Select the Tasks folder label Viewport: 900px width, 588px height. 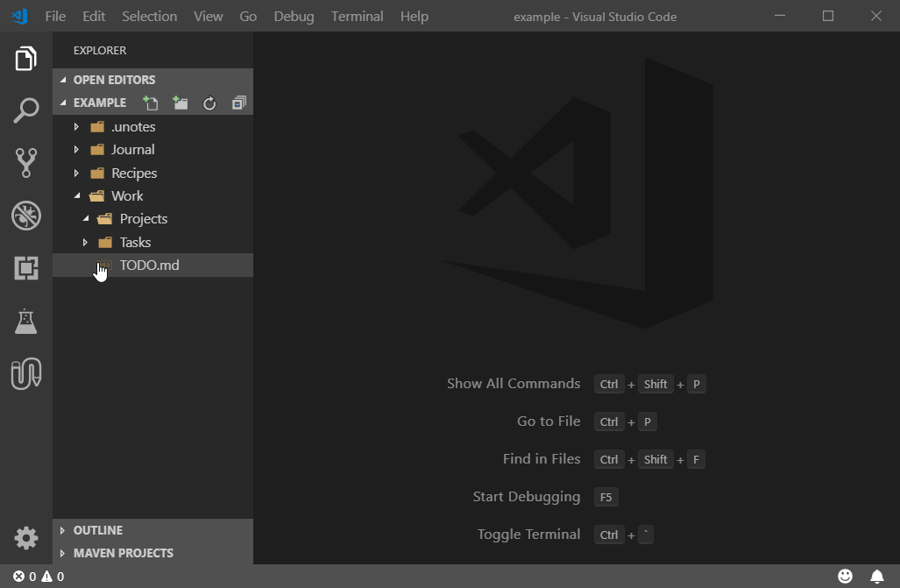(x=135, y=243)
